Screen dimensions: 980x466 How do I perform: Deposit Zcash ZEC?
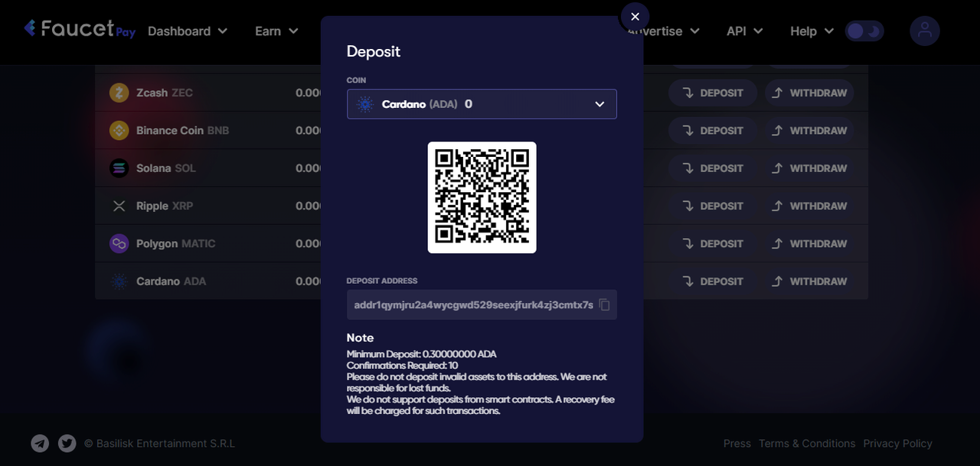[x=713, y=93]
